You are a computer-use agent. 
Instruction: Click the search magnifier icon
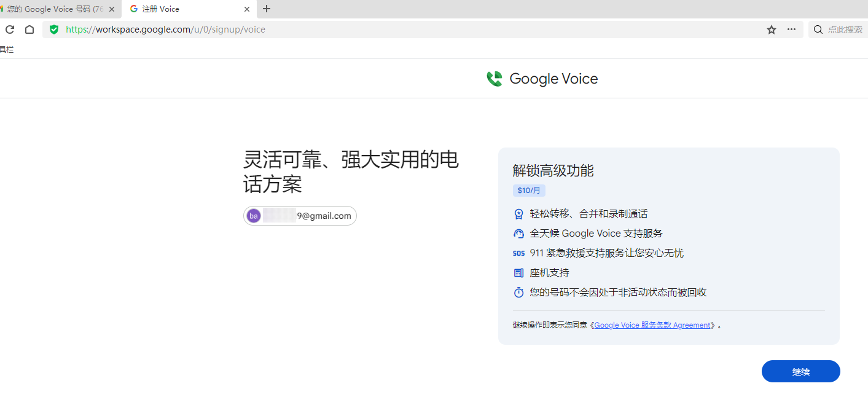818,30
